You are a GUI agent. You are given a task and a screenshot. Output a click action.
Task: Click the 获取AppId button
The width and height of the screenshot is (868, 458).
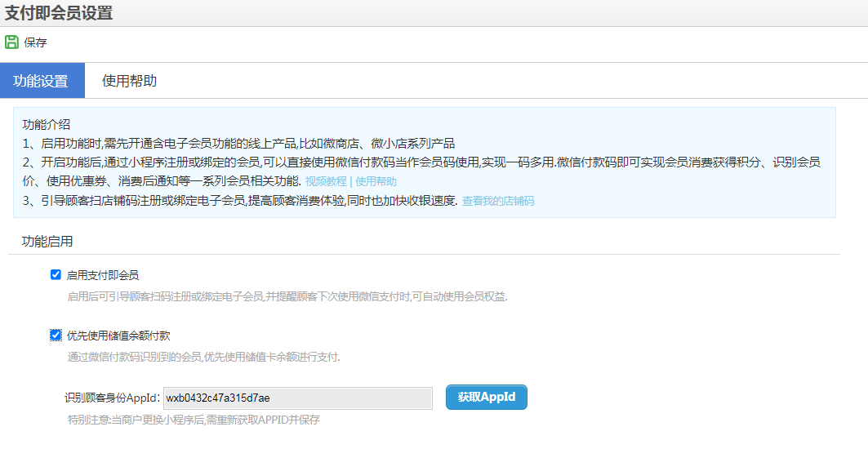click(x=487, y=397)
